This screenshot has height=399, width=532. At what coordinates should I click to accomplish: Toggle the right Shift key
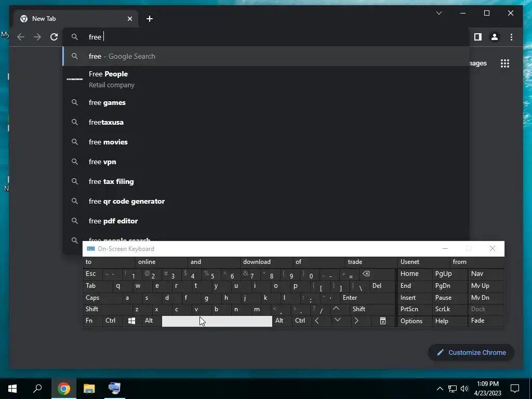pos(373,309)
